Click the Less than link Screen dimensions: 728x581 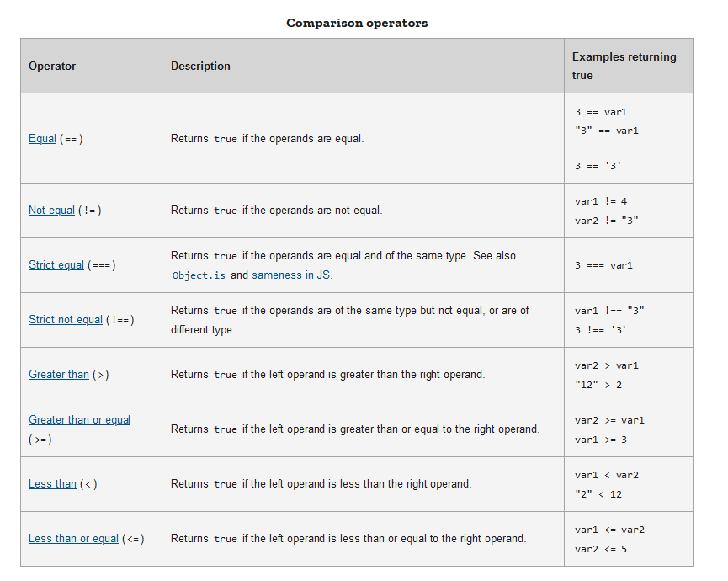pos(52,484)
